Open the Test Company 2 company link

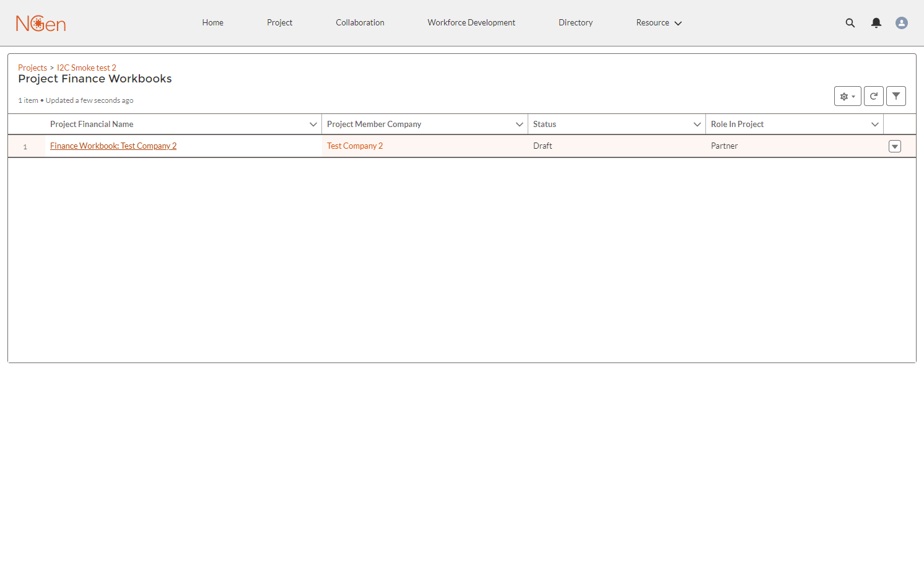tap(355, 146)
